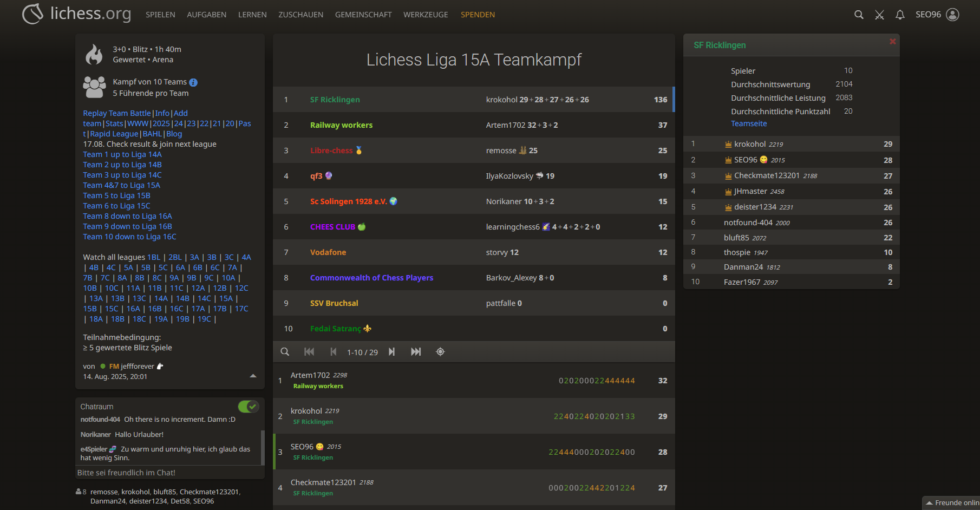
Task: Open the notifications bell
Action: [900, 15]
